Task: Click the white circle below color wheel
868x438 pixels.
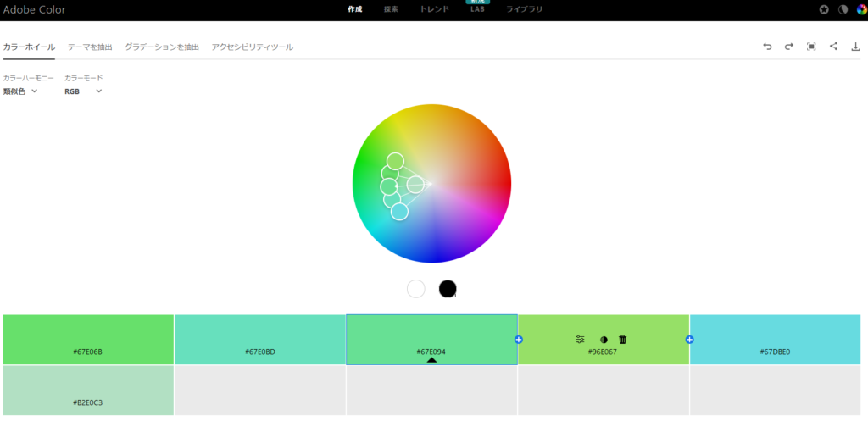Action: click(415, 289)
